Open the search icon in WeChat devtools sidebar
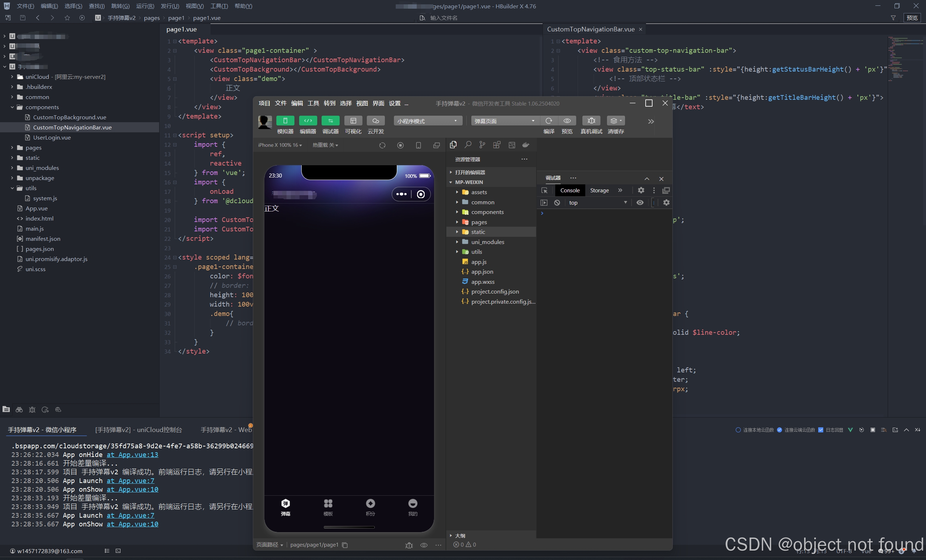 pos(468,145)
